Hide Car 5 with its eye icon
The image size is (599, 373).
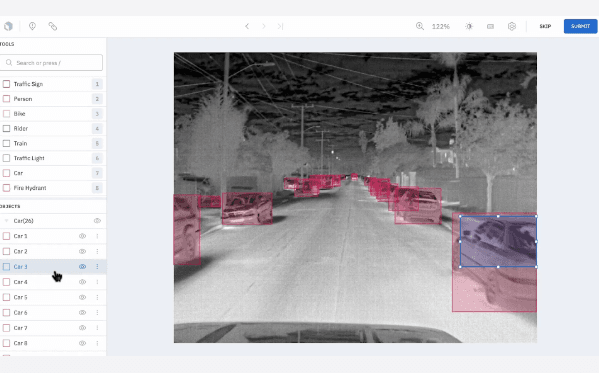coord(82,297)
